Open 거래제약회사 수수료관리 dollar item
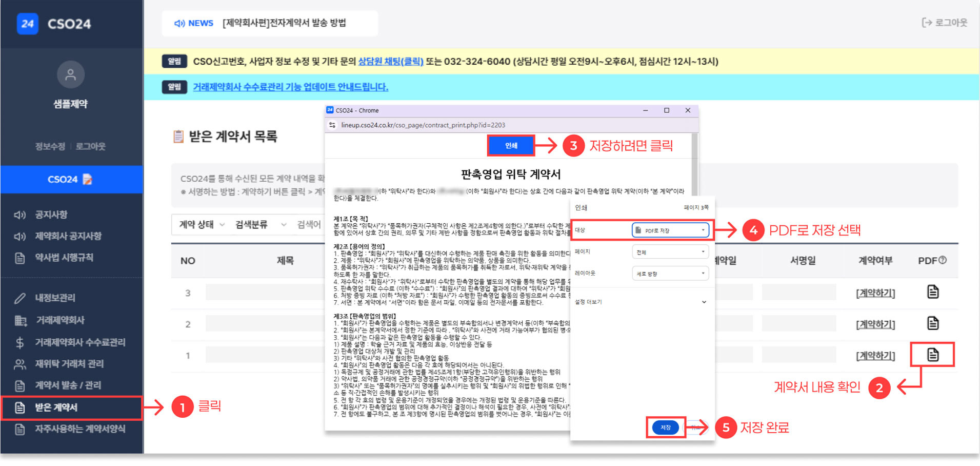 click(x=70, y=342)
